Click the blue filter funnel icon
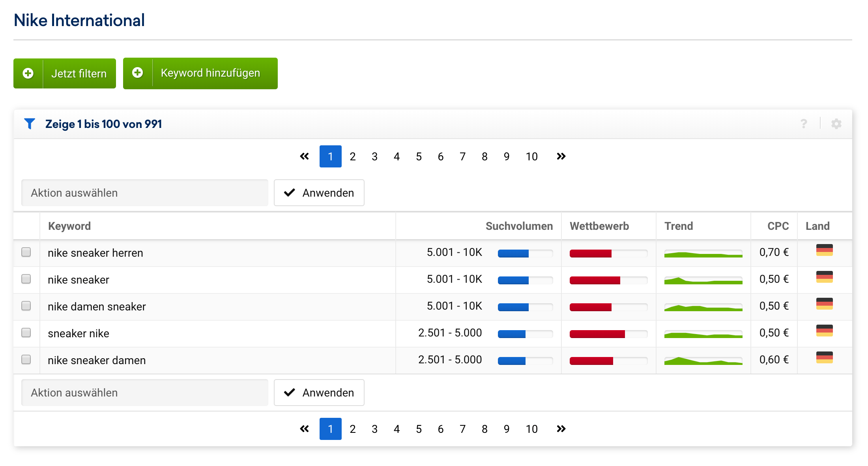 [30, 124]
